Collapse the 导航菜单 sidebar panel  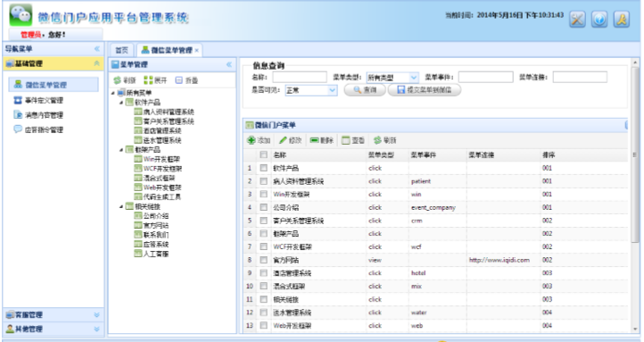point(97,49)
